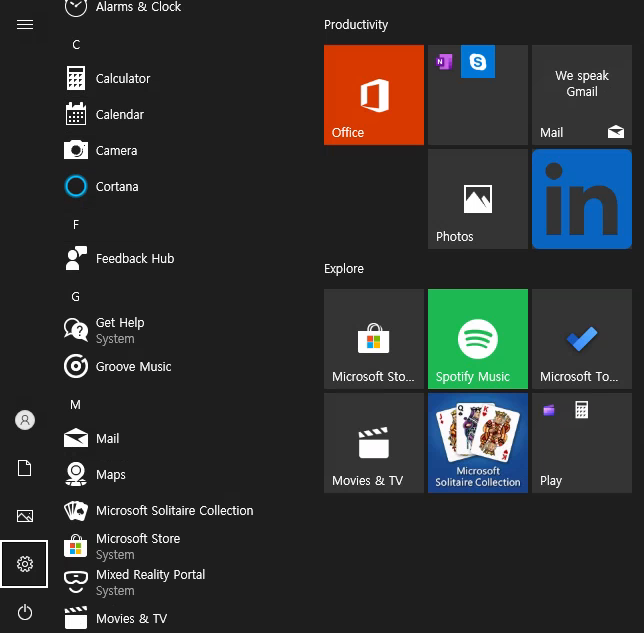Click the Skype small tile
Viewport: 644px width, 633px height.
click(478, 62)
